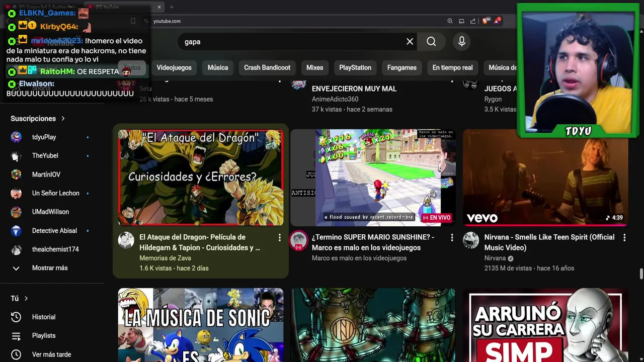Close the YouTube browser tab

(x=159, y=7)
